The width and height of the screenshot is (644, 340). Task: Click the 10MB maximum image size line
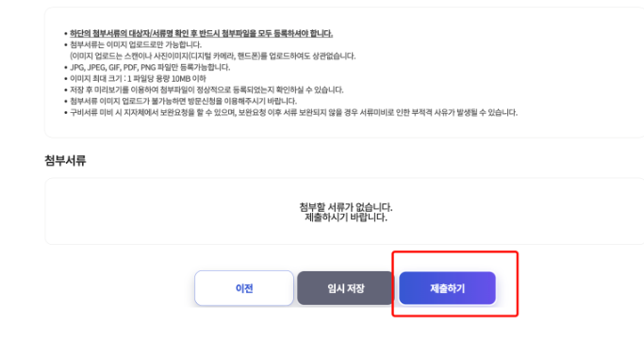[x=138, y=78]
